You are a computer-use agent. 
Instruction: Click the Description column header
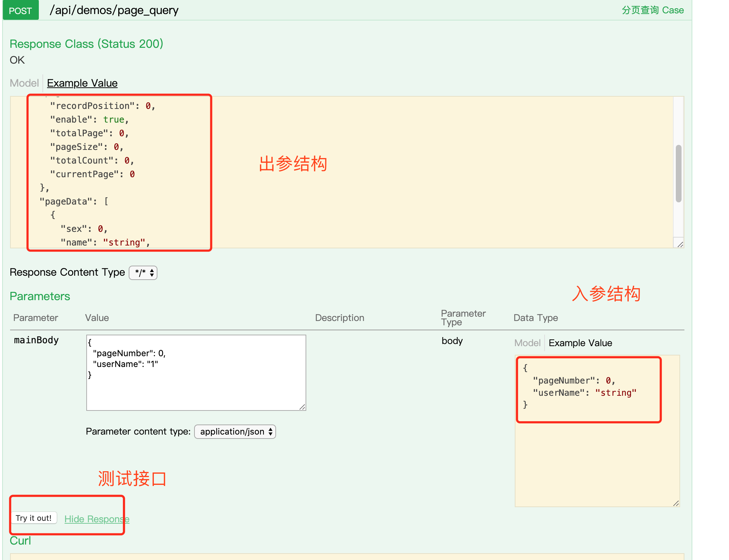340,318
